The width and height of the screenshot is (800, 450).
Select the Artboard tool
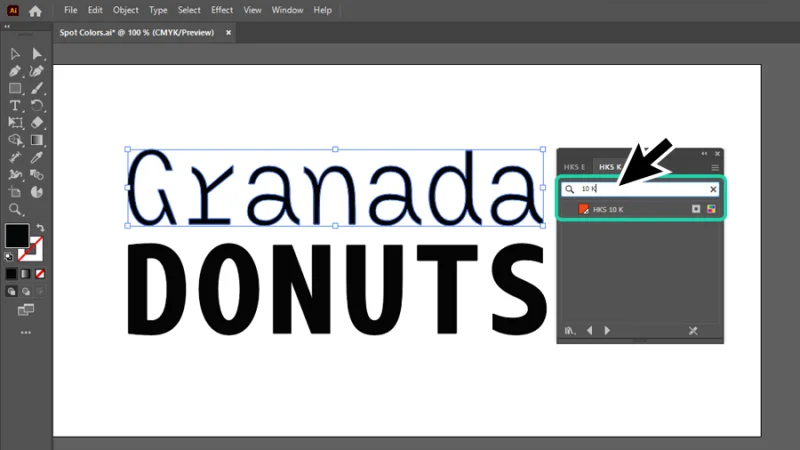tap(15, 192)
